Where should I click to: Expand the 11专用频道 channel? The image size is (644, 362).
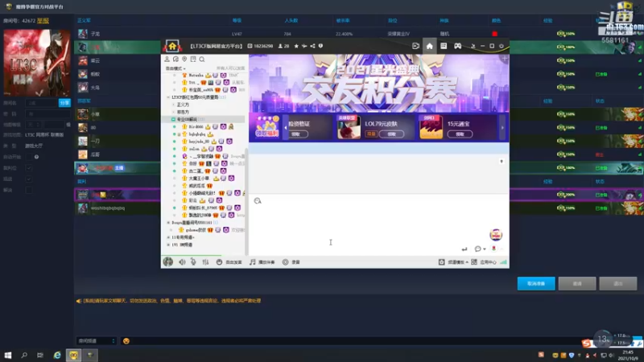168,237
